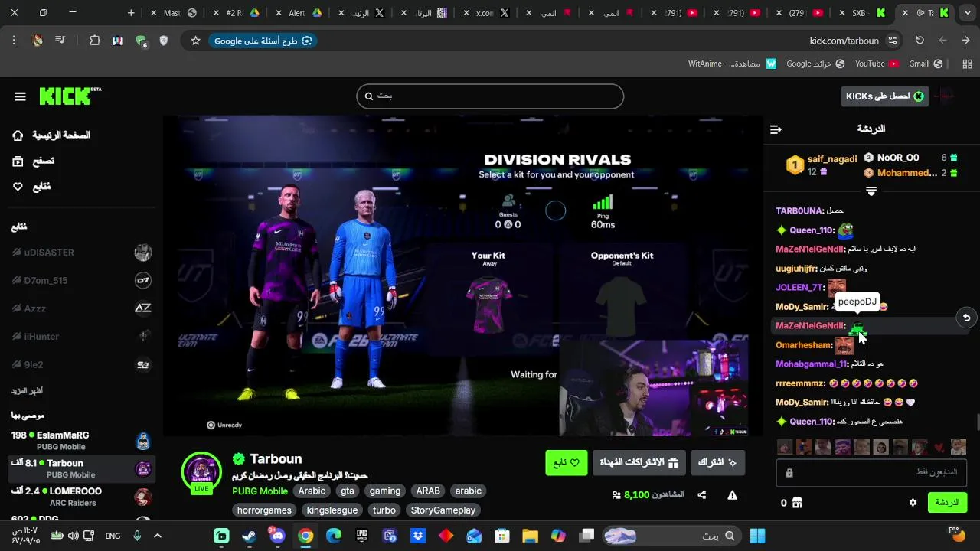Open Steam from the taskbar
The height and width of the screenshot is (551, 980).
[249, 536]
